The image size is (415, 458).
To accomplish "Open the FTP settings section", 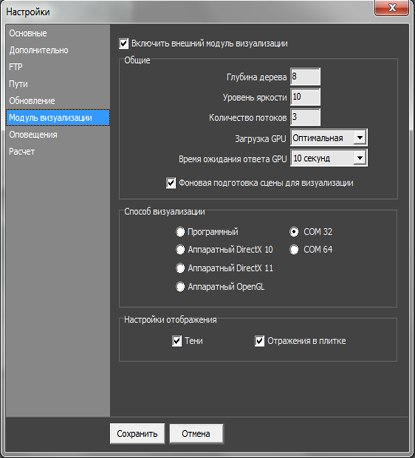I will [16, 67].
